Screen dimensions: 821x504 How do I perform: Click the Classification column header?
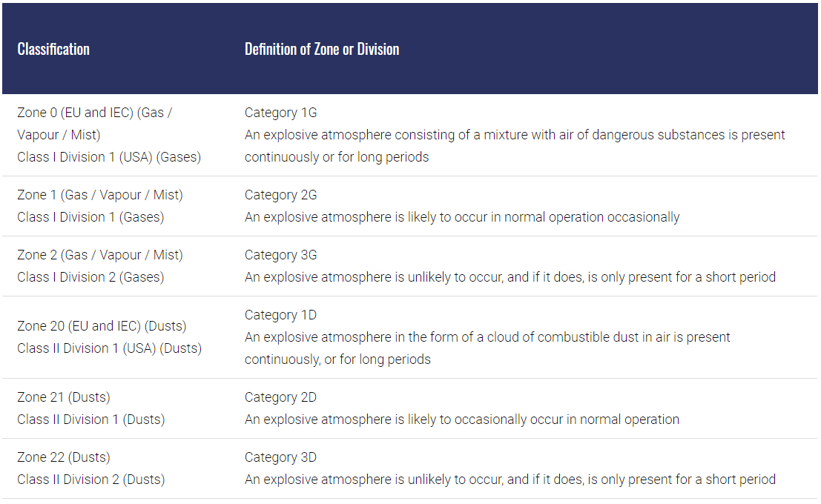pos(53,50)
